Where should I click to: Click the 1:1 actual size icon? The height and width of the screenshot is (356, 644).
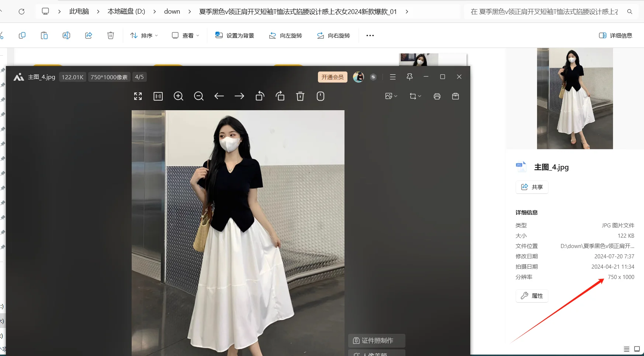click(x=158, y=96)
